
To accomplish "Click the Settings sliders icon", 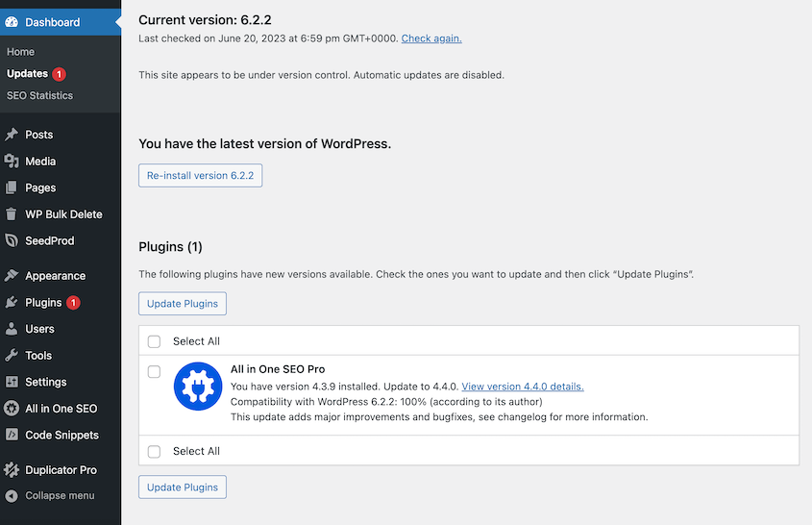I will point(12,382).
